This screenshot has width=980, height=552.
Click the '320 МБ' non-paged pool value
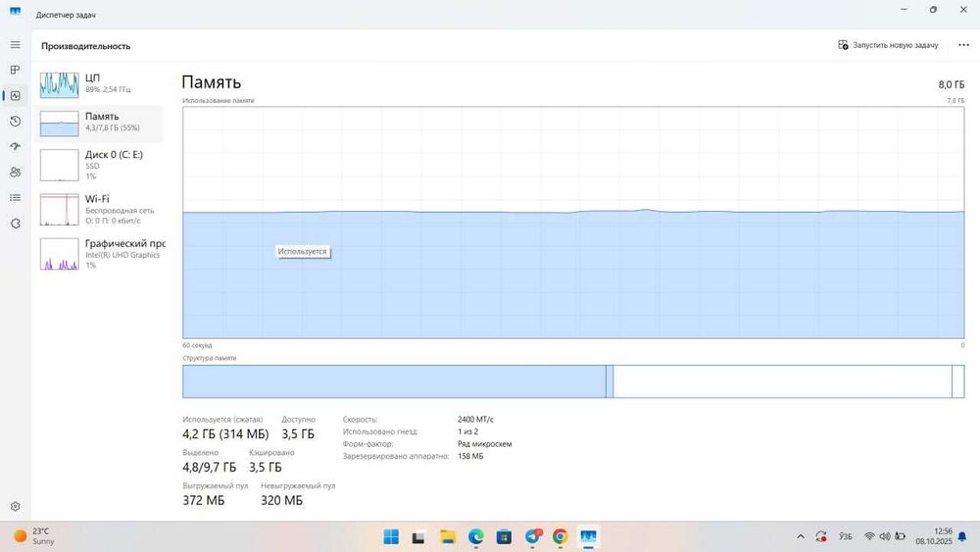coord(282,500)
